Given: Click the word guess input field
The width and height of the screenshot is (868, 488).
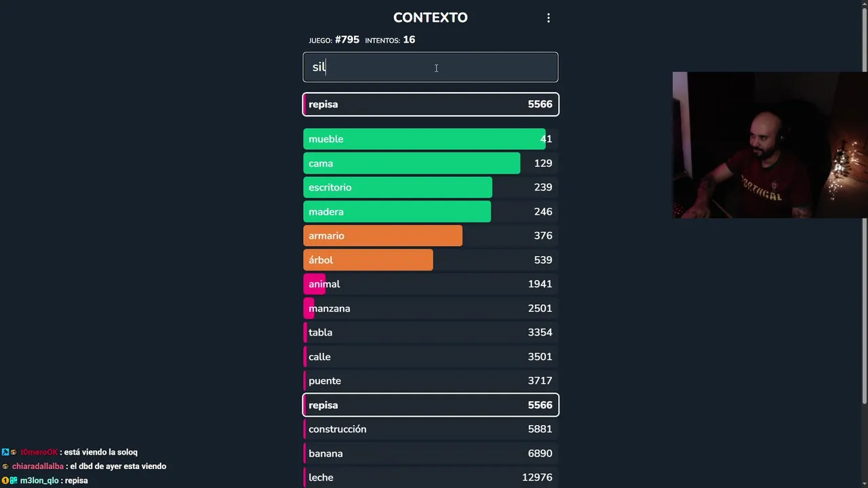Looking at the screenshot, I should click(x=430, y=67).
